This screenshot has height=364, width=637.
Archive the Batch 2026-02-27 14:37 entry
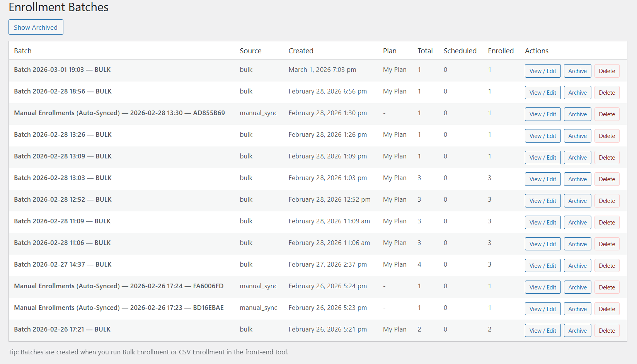pos(577,265)
